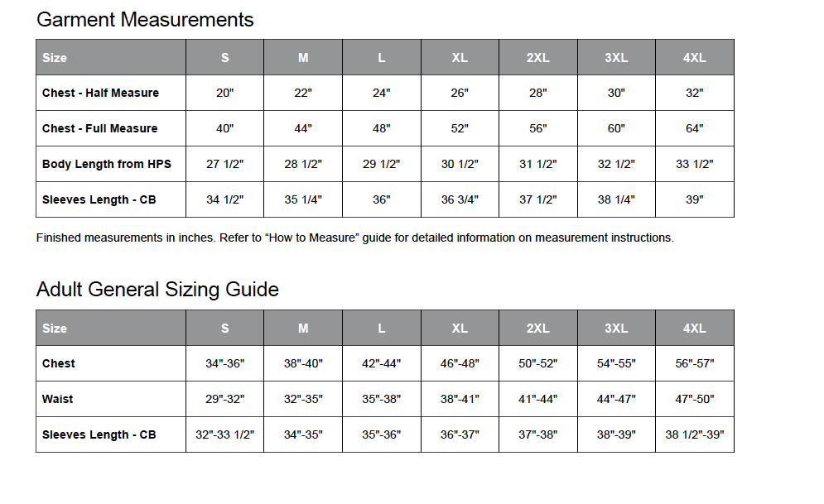
Task: Click the 27 1/2" body length cell
Action: tap(224, 164)
